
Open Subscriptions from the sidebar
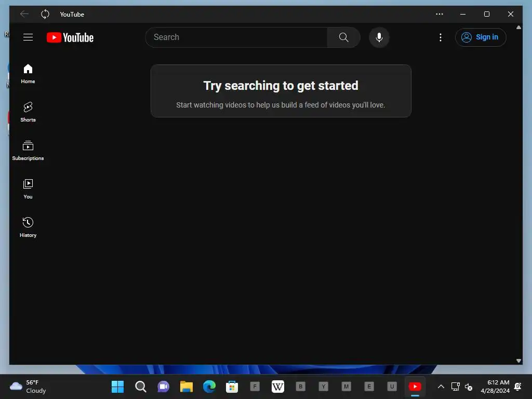click(x=28, y=151)
